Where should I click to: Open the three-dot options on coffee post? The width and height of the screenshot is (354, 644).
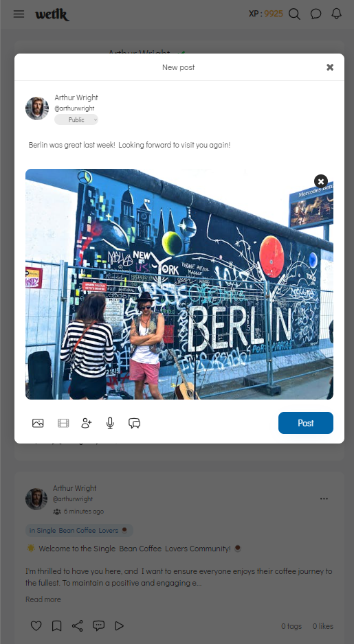pos(324,498)
